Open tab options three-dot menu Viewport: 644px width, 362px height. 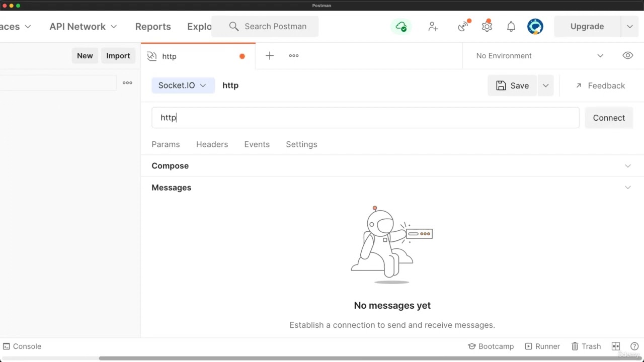294,56
